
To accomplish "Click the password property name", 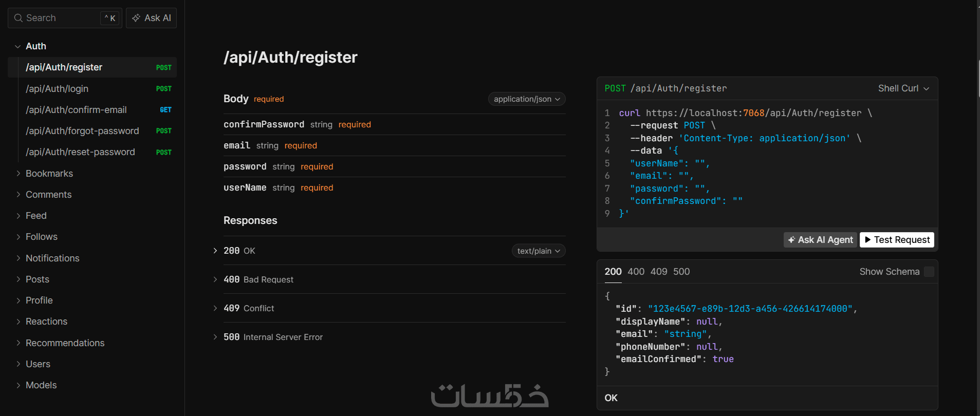I will 245,166.
